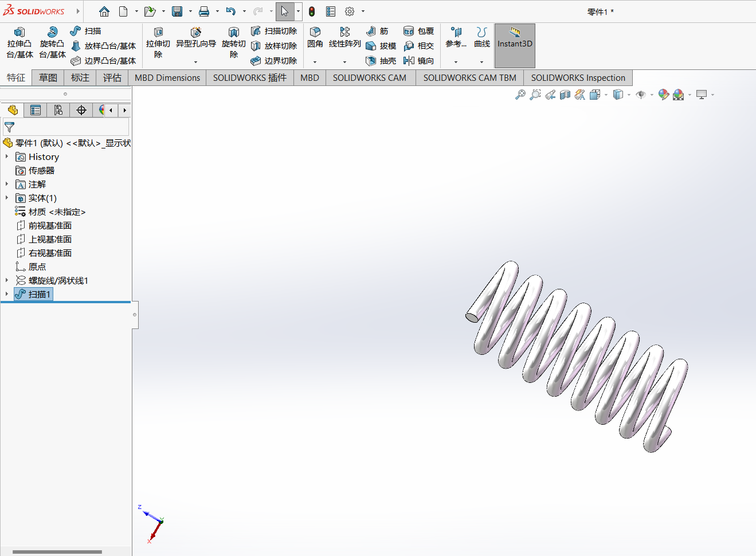Open View Settings monitor icon
This screenshot has width=756, height=556.
click(x=702, y=95)
